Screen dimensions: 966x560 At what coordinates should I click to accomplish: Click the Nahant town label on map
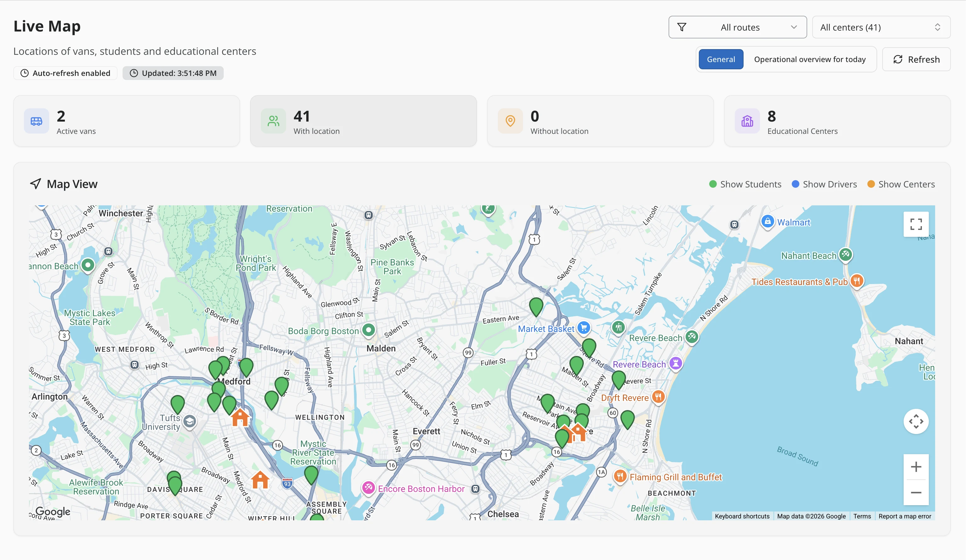click(x=909, y=341)
